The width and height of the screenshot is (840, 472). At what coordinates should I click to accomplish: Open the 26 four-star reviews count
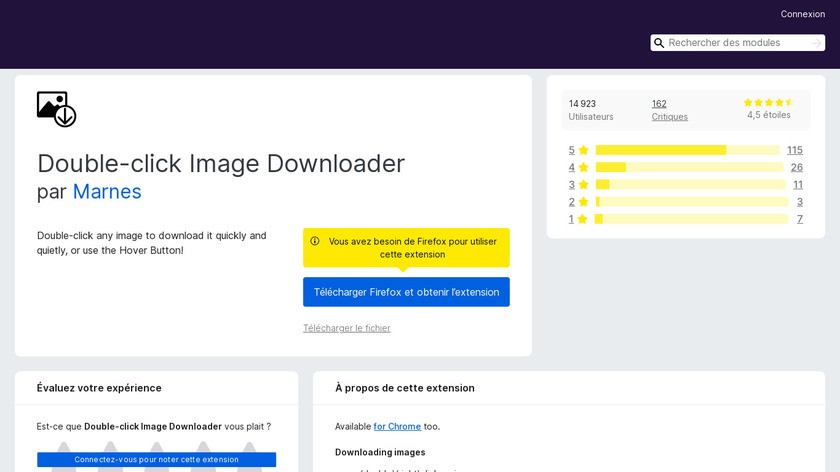[x=797, y=167]
